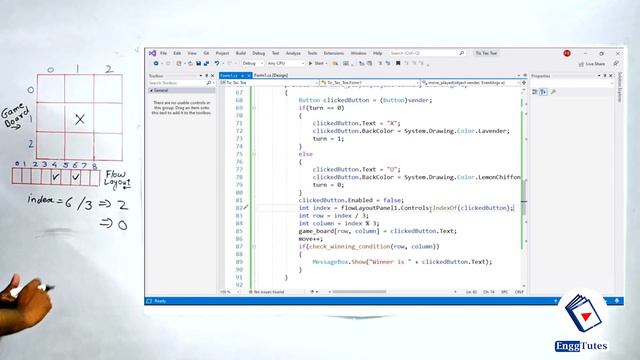Screen dimensions: 640x360
Task: Open the Tic Tac Toe project navigation dropdown
Action: coord(269,83)
